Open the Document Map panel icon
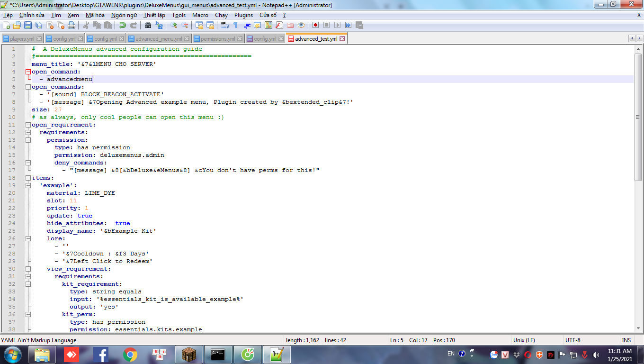 pyautogui.click(x=268, y=25)
